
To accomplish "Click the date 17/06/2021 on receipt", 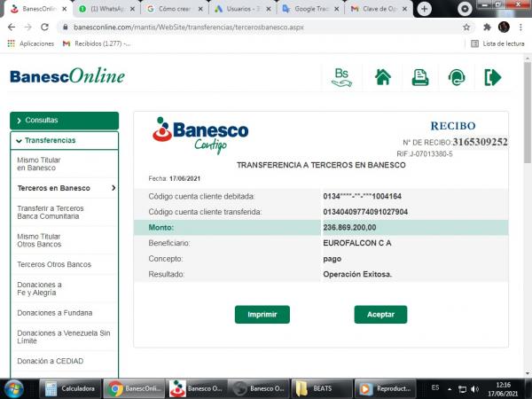I will click(x=185, y=178).
